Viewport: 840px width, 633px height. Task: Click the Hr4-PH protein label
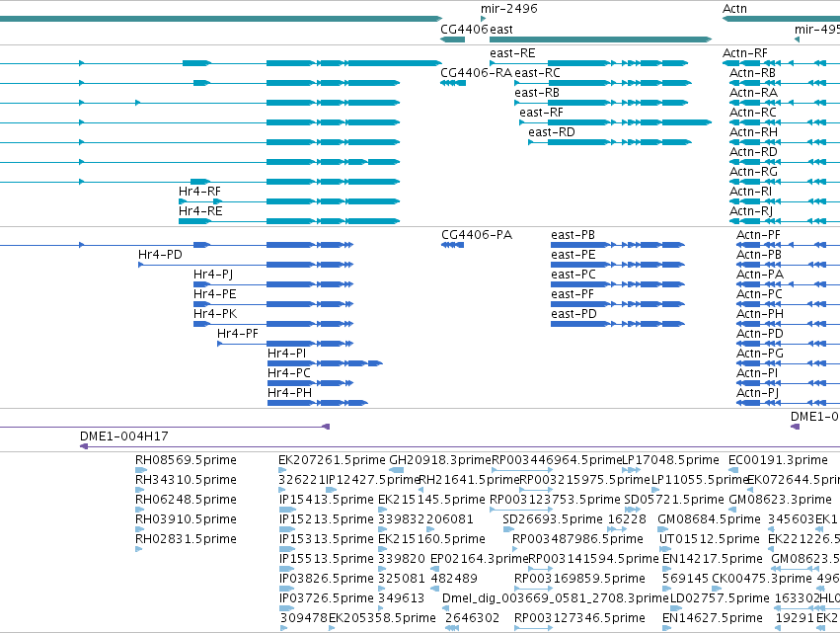click(x=289, y=394)
